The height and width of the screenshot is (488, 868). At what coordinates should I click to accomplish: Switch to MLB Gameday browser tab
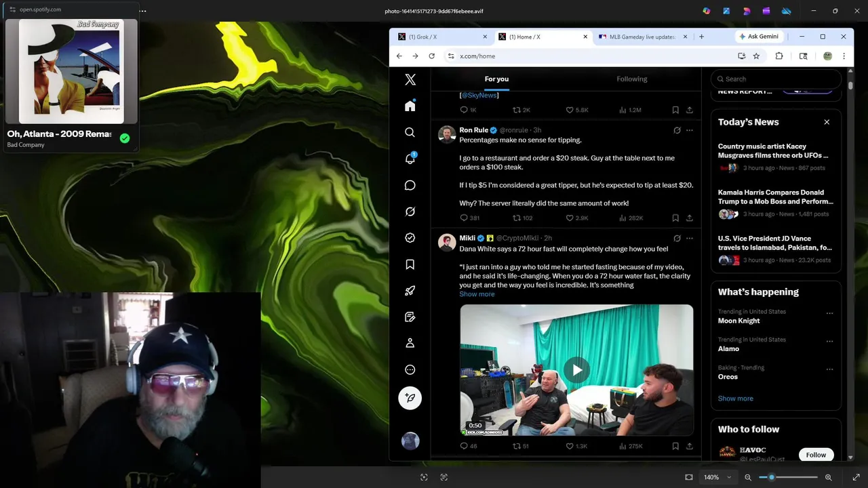click(x=643, y=37)
